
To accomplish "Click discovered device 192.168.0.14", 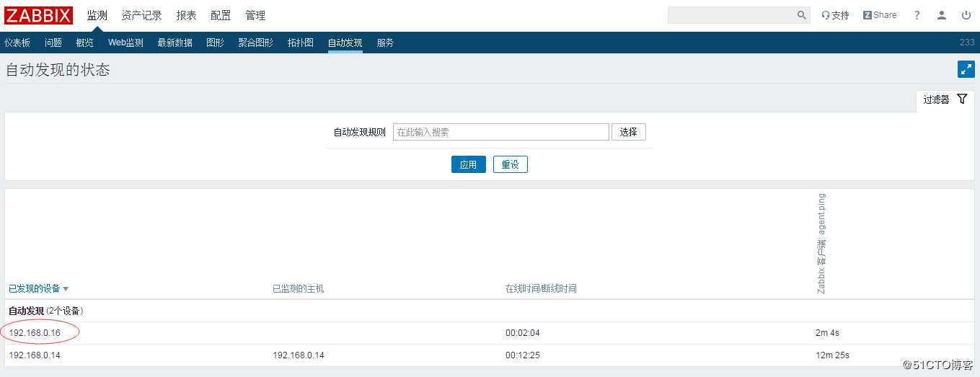I will coord(35,355).
